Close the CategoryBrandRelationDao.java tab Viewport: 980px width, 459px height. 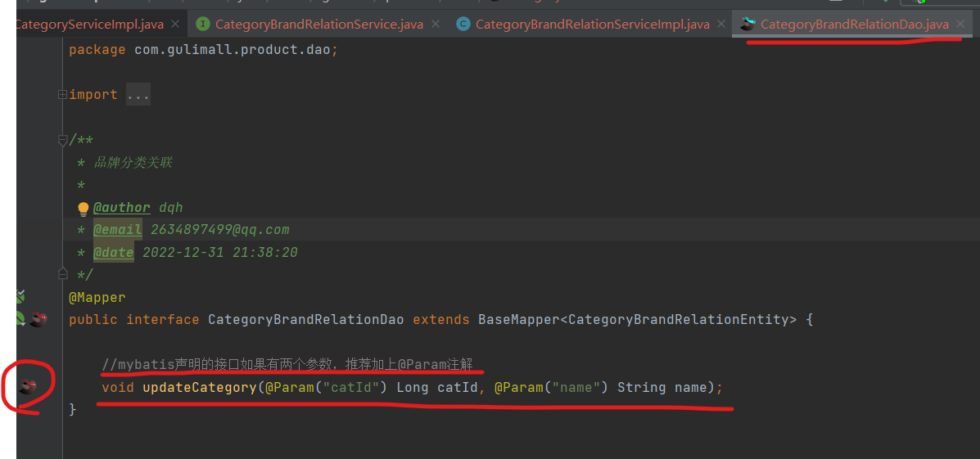point(960,25)
